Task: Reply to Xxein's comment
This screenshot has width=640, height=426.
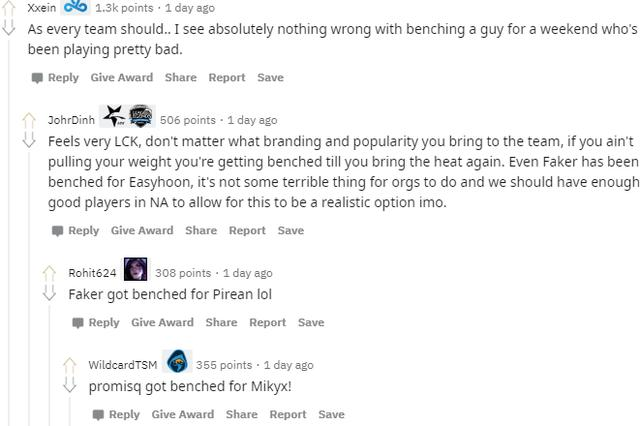Action: point(56,78)
